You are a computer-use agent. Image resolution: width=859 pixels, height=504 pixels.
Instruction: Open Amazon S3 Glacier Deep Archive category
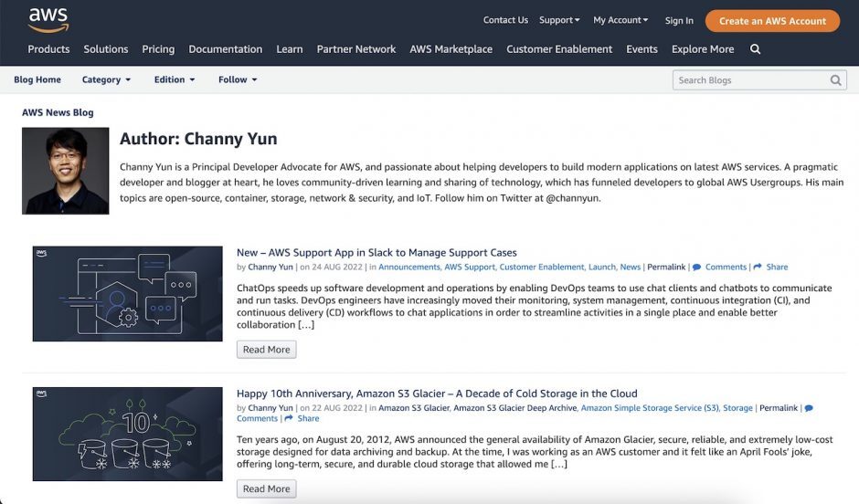point(515,408)
